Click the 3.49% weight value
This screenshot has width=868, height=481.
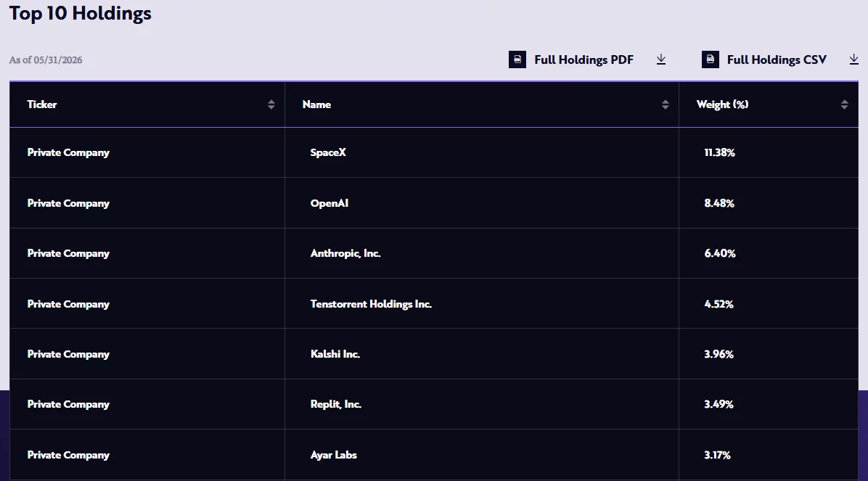[x=718, y=405]
